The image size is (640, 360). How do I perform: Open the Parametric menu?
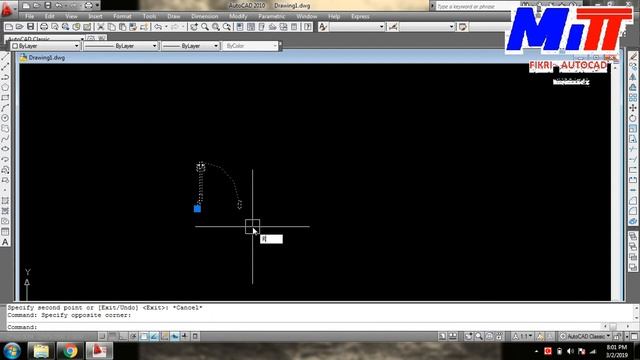tap(271, 16)
